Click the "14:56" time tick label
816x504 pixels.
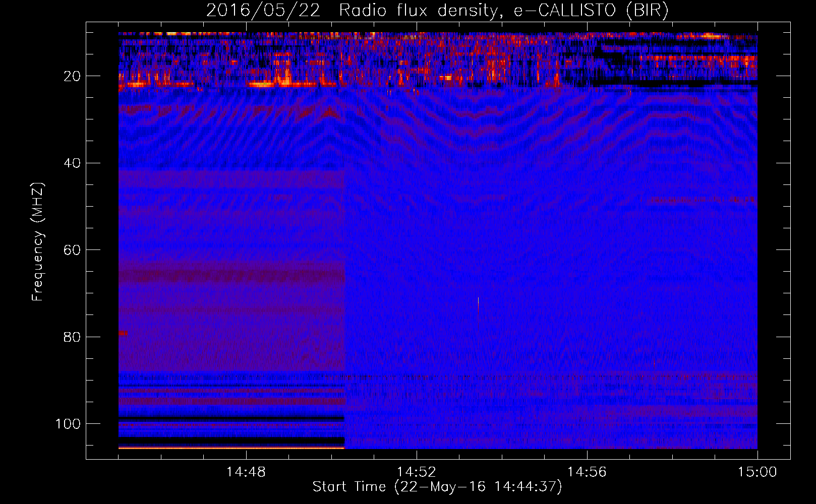(x=587, y=472)
